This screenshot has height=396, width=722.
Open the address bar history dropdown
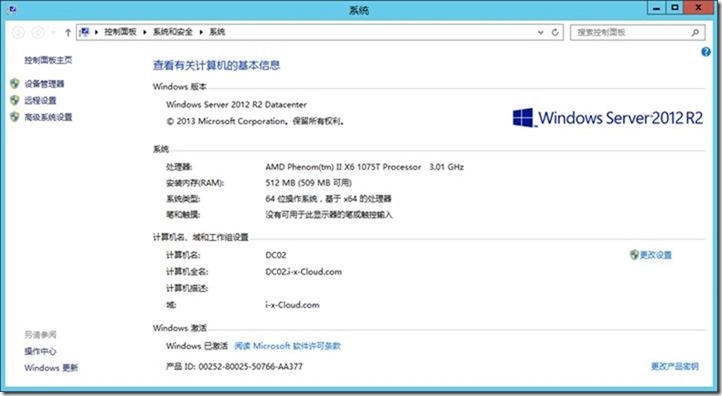(541, 32)
